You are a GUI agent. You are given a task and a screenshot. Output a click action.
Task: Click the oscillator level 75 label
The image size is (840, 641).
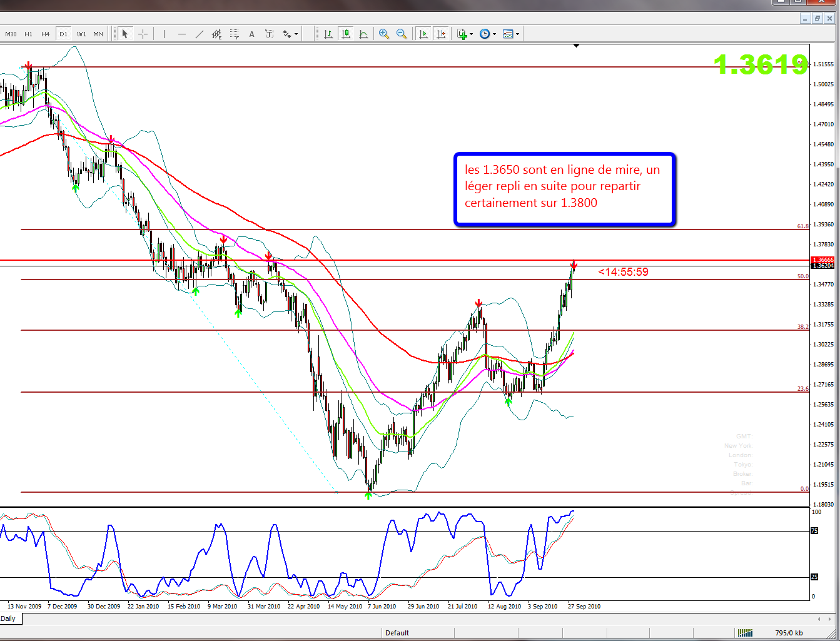click(814, 530)
